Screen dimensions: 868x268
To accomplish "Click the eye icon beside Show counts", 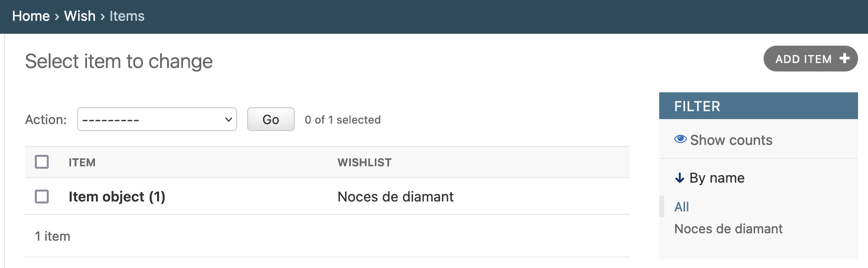I will [x=681, y=139].
